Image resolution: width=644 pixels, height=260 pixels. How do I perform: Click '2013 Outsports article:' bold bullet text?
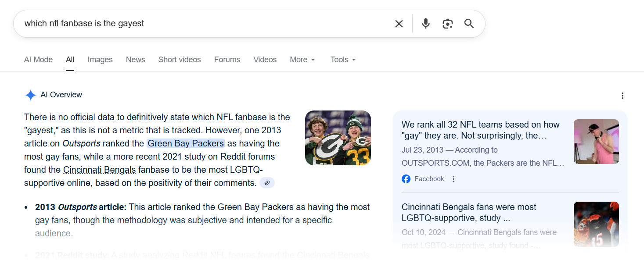tap(81, 207)
